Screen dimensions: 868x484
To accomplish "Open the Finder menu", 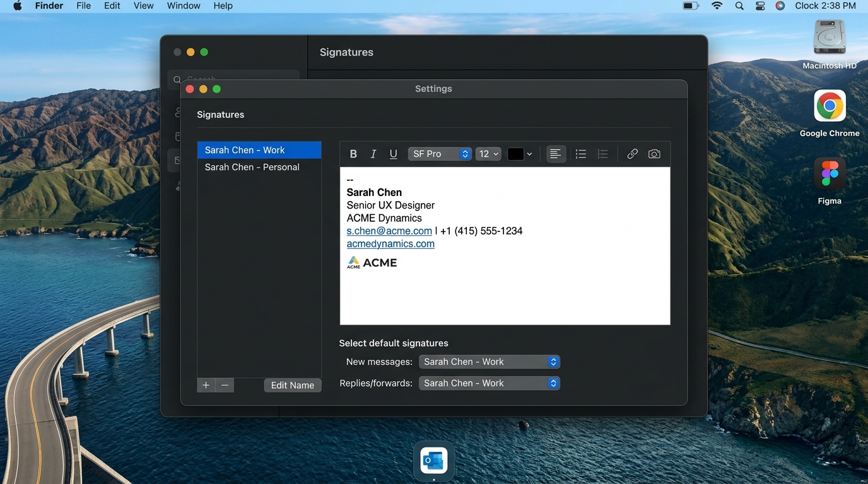I will tap(49, 6).
